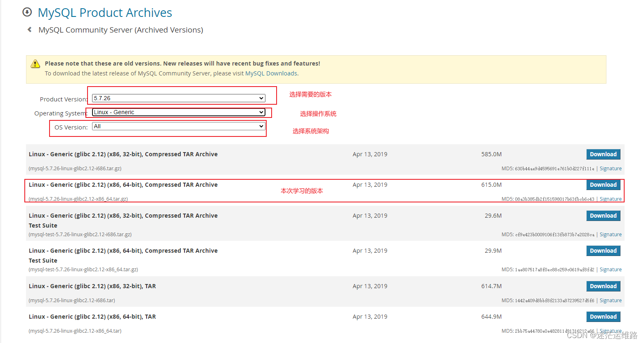The width and height of the screenshot is (644, 343).
Task: Click filename mysql-5.7.26-linux-glibc2.12-x86_64.tar.gz
Action: [x=78, y=199]
